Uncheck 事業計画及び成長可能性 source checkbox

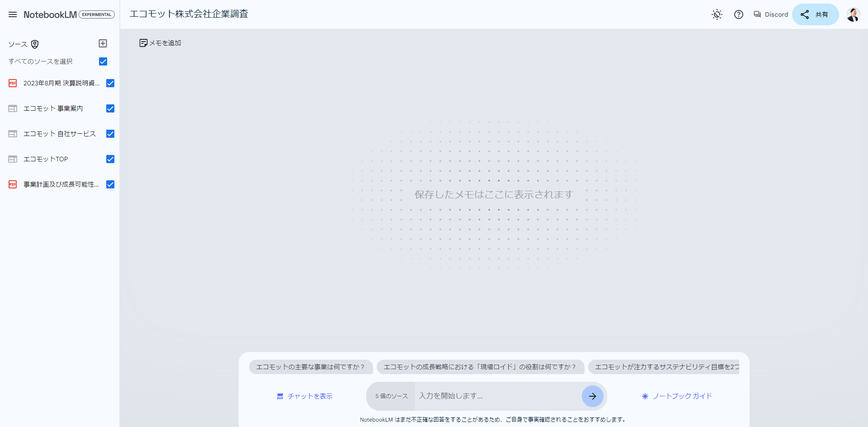click(x=110, y=184)
